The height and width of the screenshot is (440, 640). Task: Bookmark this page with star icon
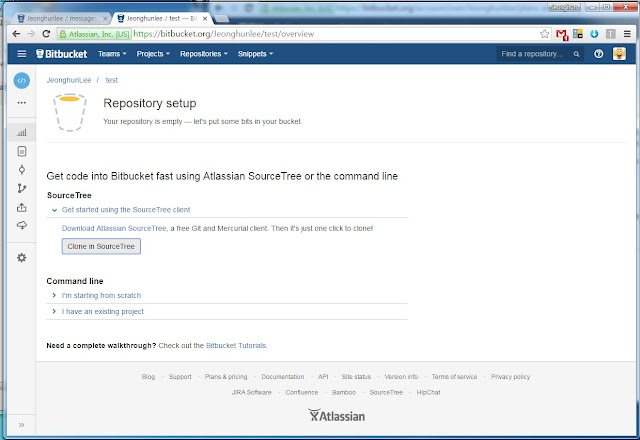[544, 34]
